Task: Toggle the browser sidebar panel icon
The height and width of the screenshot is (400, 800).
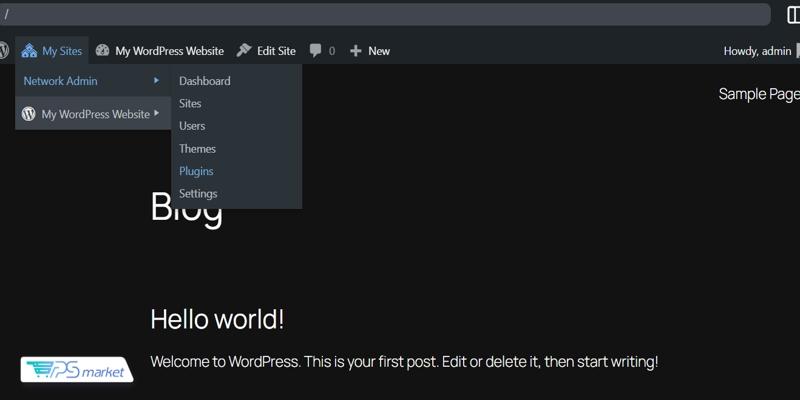Action: (793, 14)
